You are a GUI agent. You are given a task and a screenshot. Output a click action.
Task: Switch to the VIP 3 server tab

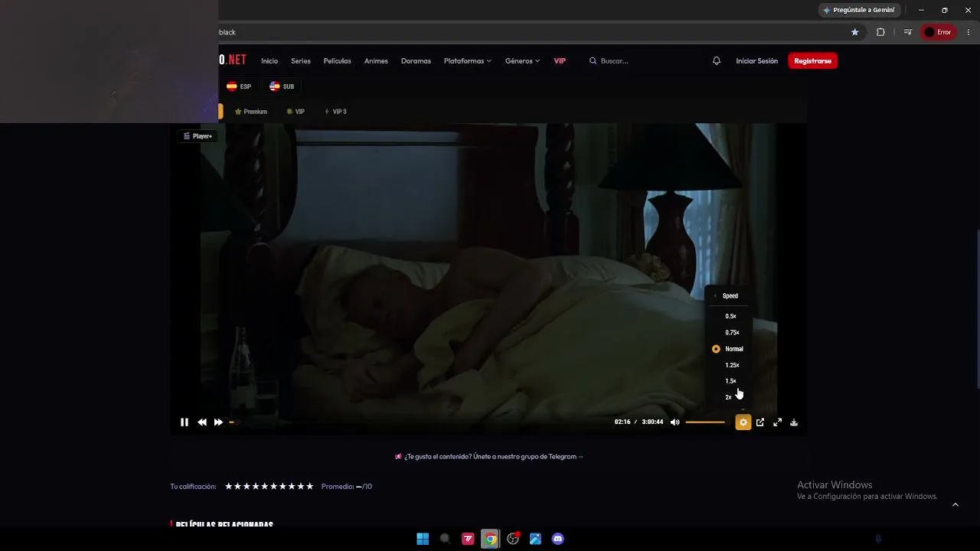tap(335, 112)
